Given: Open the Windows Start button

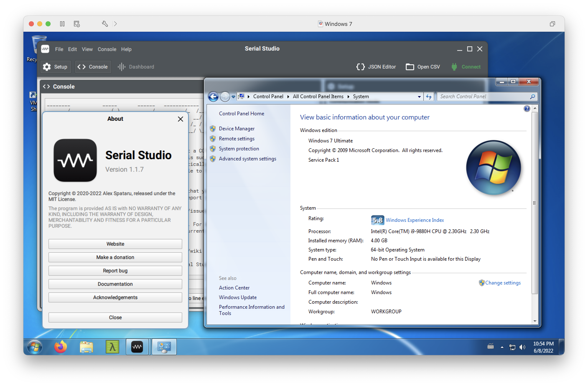Looking at the screenshot, I should click(34, 347).
